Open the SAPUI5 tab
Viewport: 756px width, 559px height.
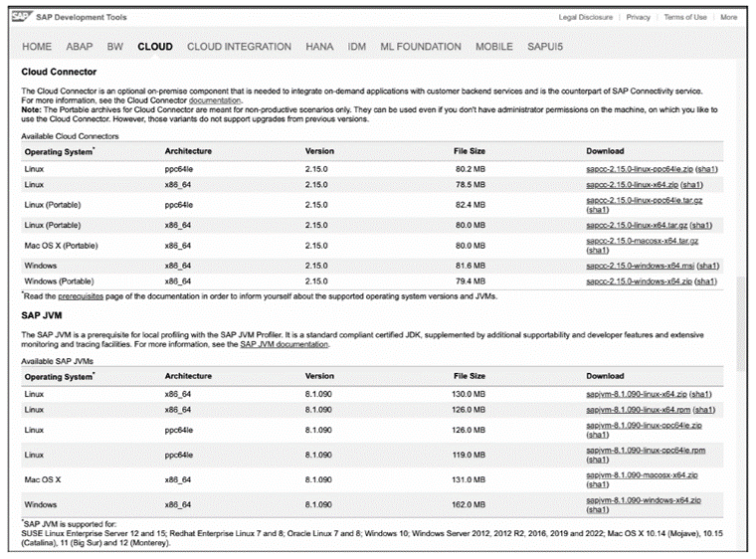(546, 47)
